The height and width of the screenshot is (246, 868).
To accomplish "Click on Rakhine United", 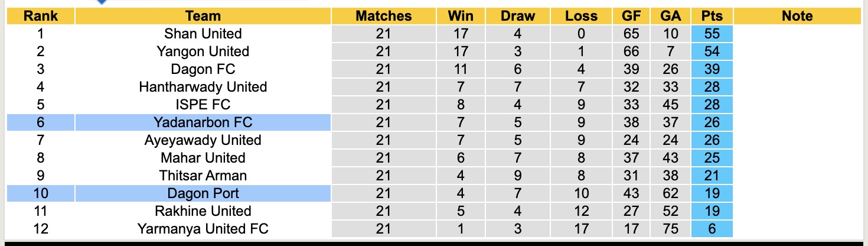I will pyautogui.click(x=203, y=211).
